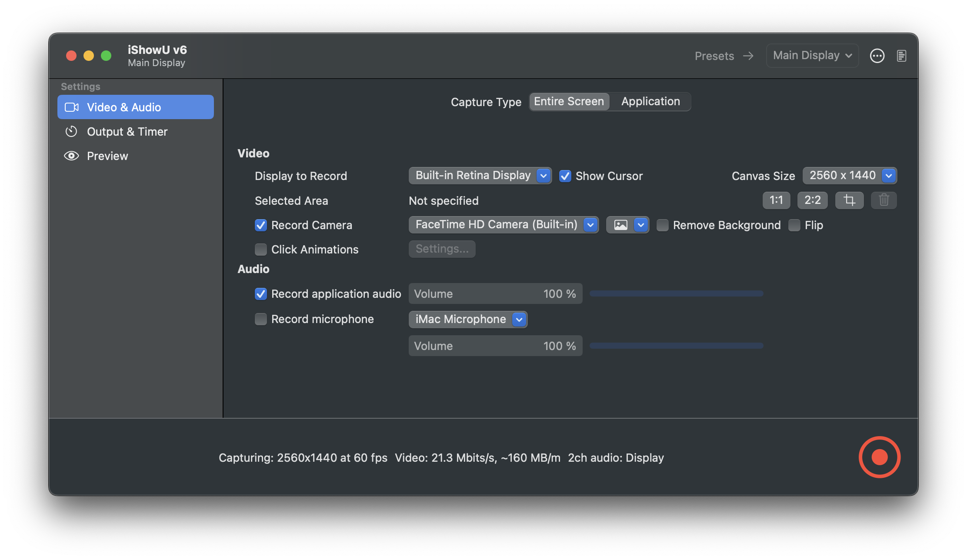Expand the camera image style dropdown arrow
The image size is (967, 560).
[641, 225]
